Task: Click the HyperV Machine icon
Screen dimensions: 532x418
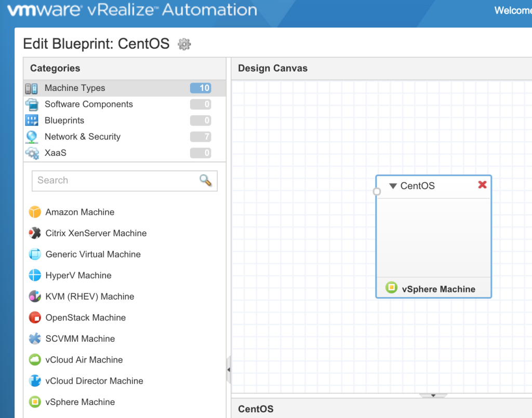Action: coord(36,275)
